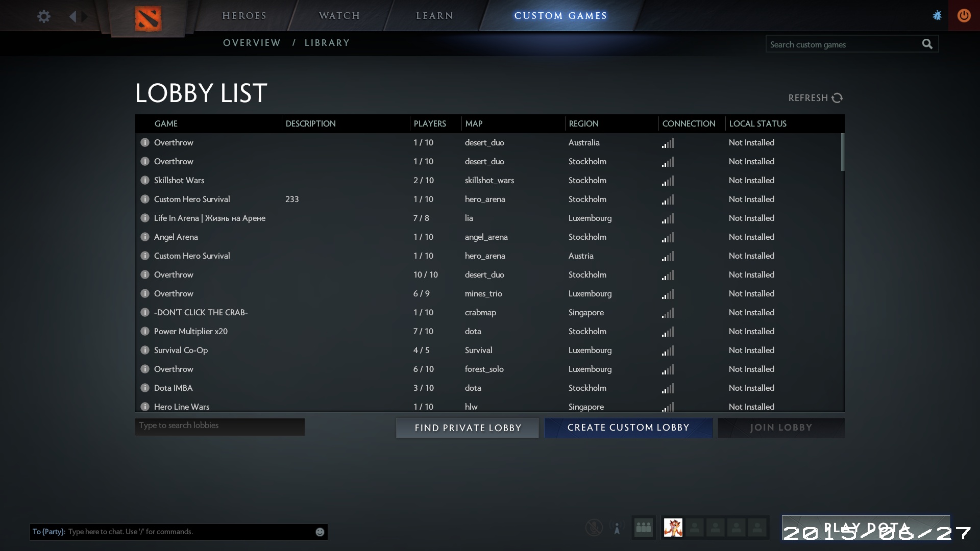Sort by the Players column header
The height and width of the screenshot is (551, 980).
pos(430,123)
